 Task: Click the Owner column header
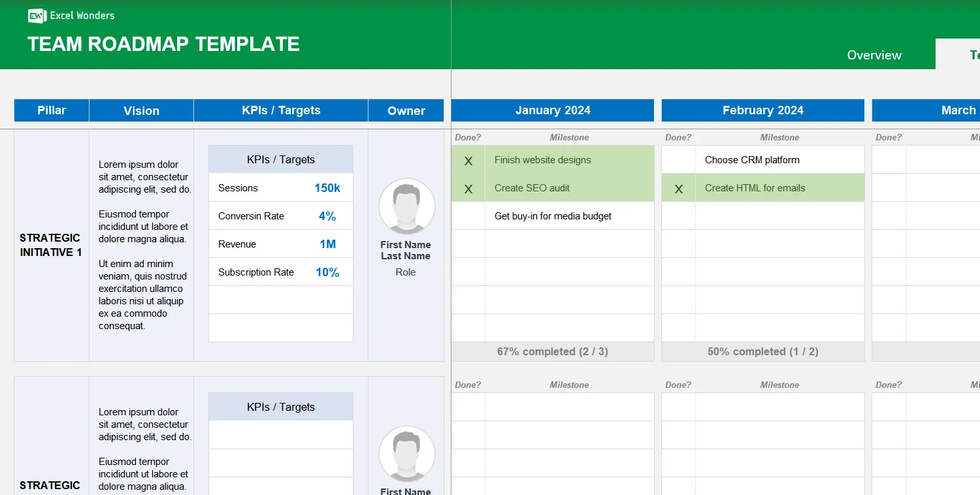click(x=406, y=110)
